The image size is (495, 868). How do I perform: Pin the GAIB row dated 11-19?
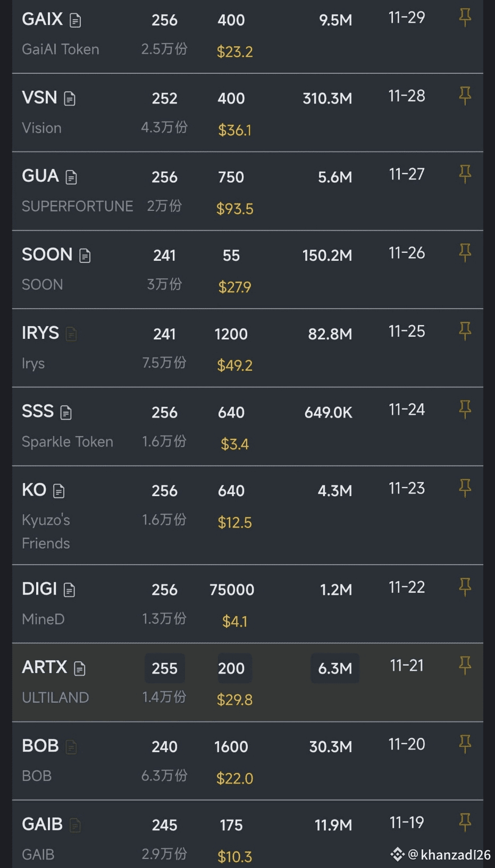(x=465, y=823)
